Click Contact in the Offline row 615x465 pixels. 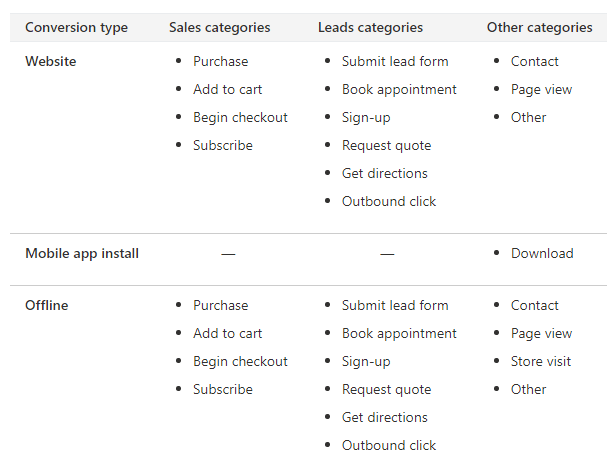point(535,305)
